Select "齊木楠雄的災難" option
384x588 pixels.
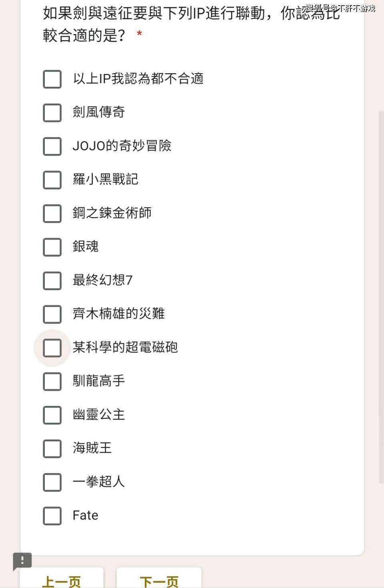click(52, 314)
